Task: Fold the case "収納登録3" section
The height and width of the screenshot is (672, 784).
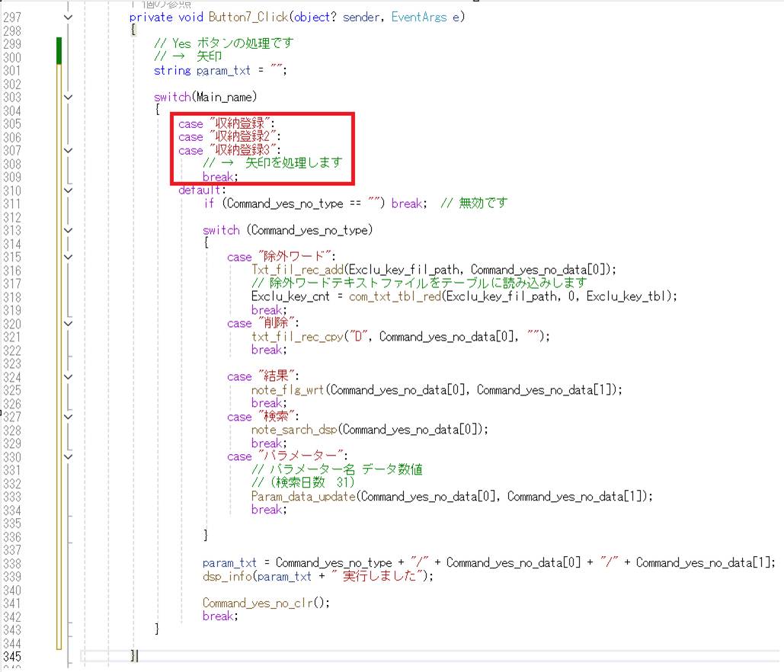Action: click(69, 150)
